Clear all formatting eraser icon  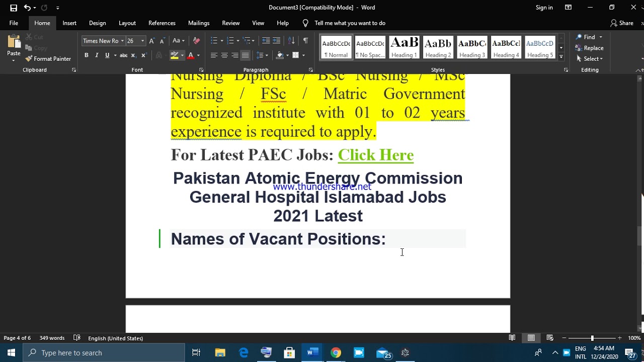click(196, 41)
